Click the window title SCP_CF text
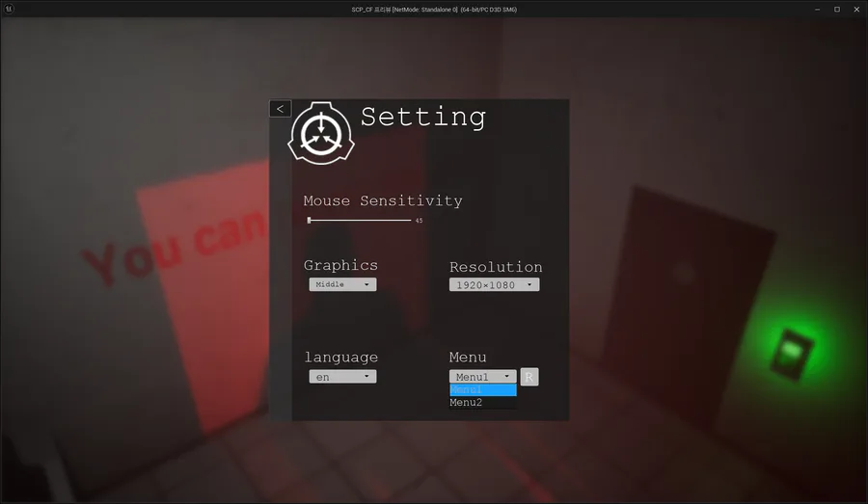This screenshot has height=504, width=868. [434, 10]
